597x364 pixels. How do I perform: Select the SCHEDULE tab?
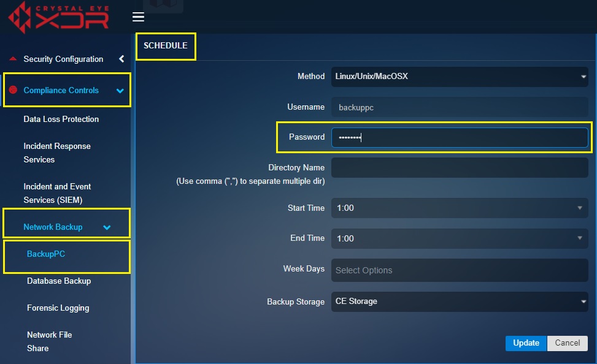[166, 45]
